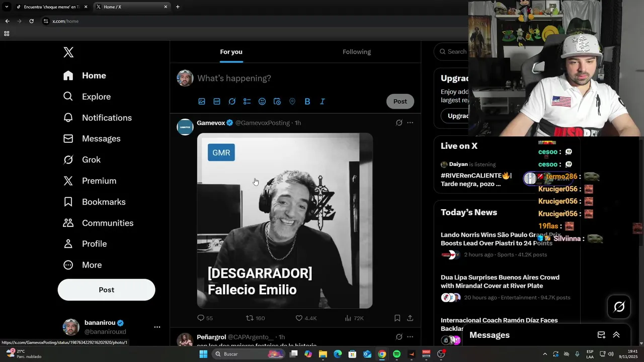Switch to the TikTok 'choque meme' tab

coord(51,7)
